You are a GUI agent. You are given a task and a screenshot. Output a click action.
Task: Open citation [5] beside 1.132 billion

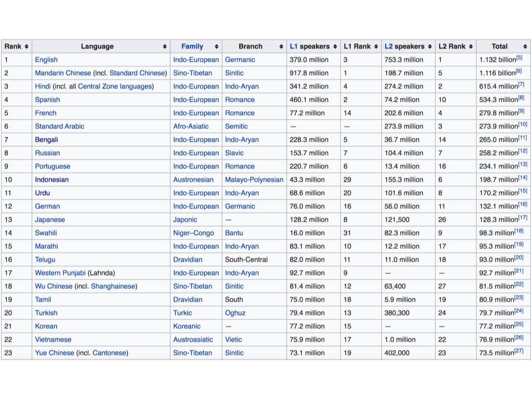[520, 58]
